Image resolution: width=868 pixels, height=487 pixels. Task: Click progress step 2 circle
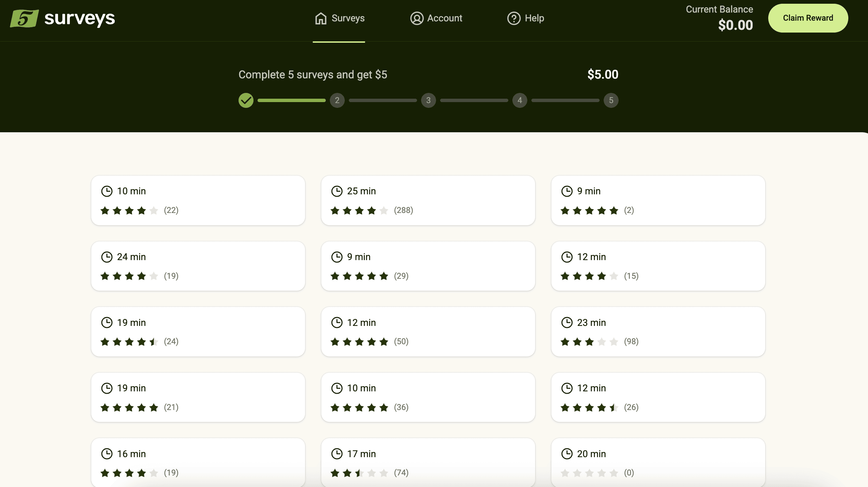[337, 100]
